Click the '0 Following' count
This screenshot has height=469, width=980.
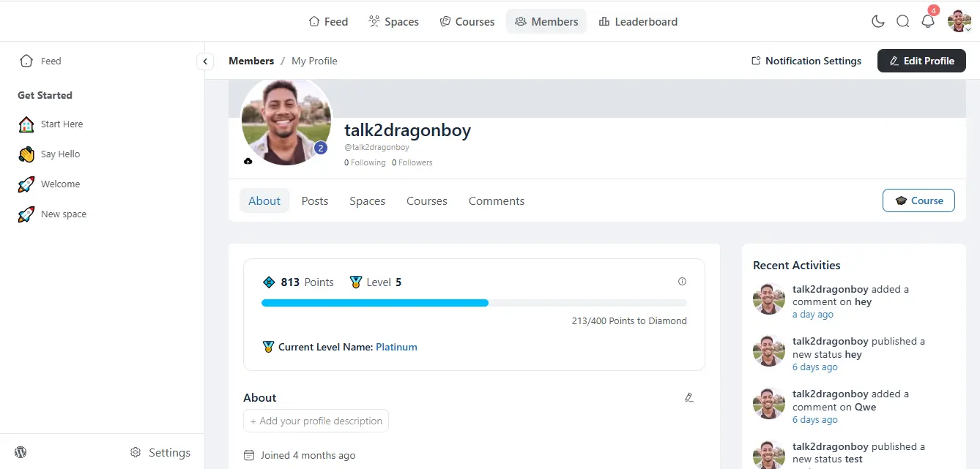(365, 162)
